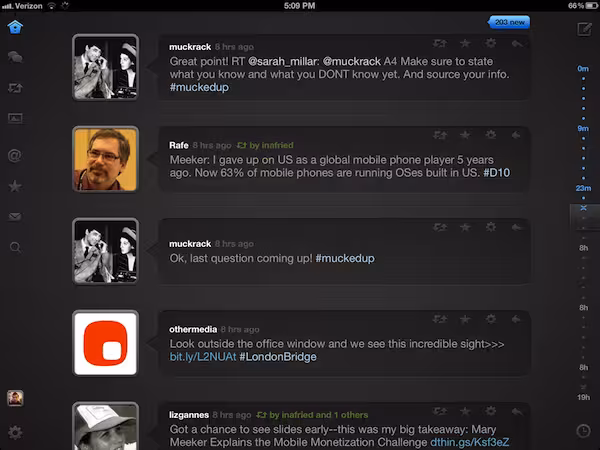This screenshot has width=600, height=450.
Task: Favorite the 'last question coming up' tweet
Action: (465, 227)
